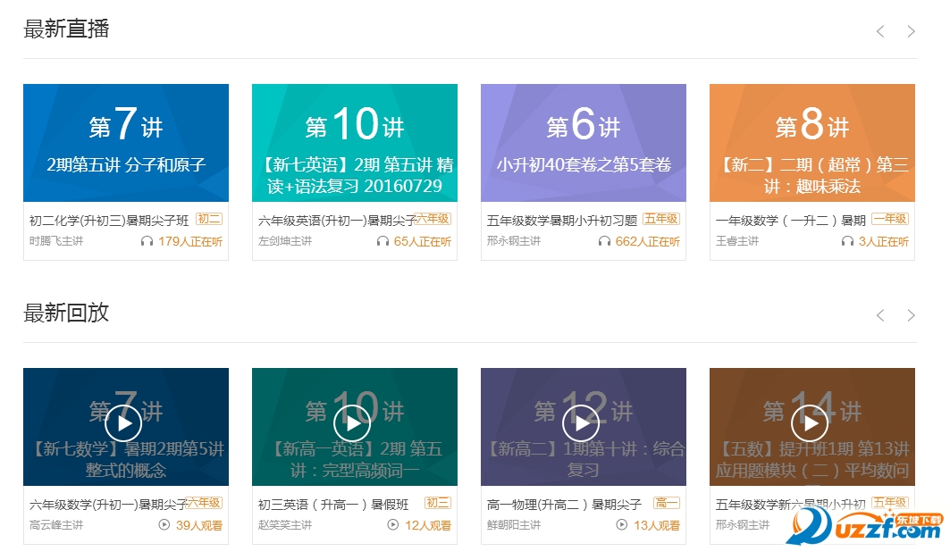Screen dimensions: 950x560
Task: Open the 【新七英语】2期 live thumbnail
Action: pos(355,143)
